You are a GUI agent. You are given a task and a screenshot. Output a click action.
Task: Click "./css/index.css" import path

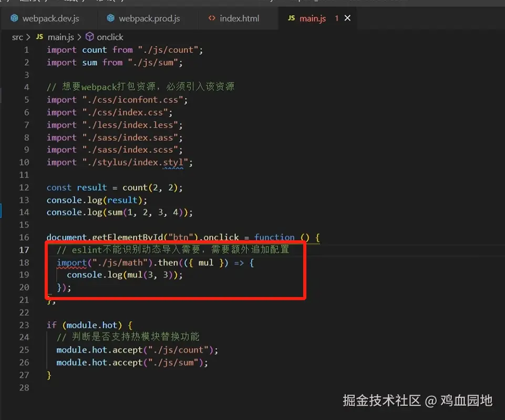[125, 112]
